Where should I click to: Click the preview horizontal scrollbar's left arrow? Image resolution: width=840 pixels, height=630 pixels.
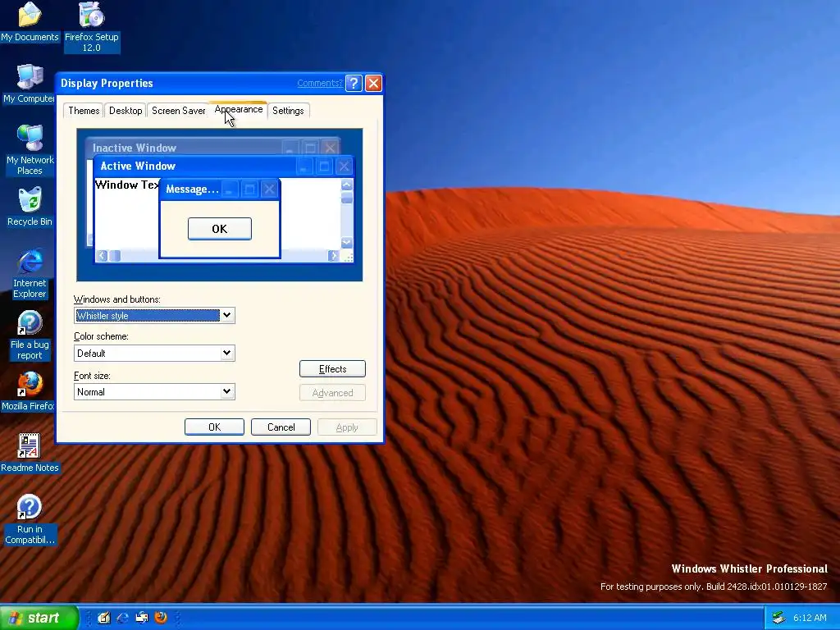tap(102, 256)
